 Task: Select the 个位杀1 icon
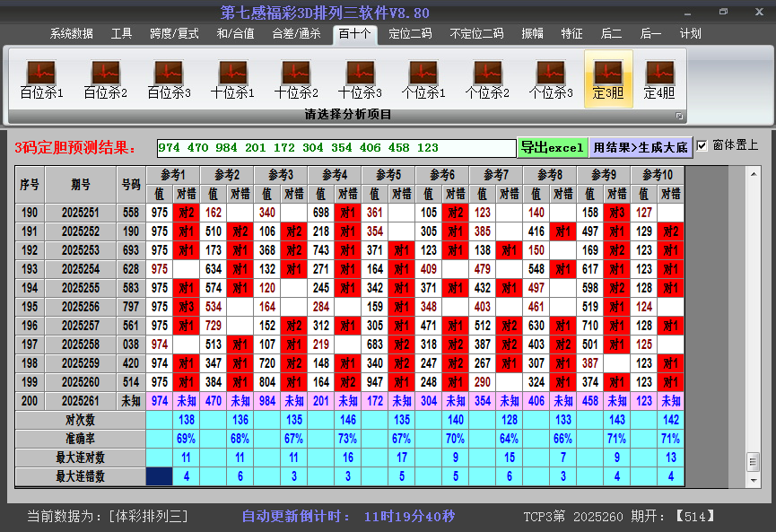click(423, 79)
